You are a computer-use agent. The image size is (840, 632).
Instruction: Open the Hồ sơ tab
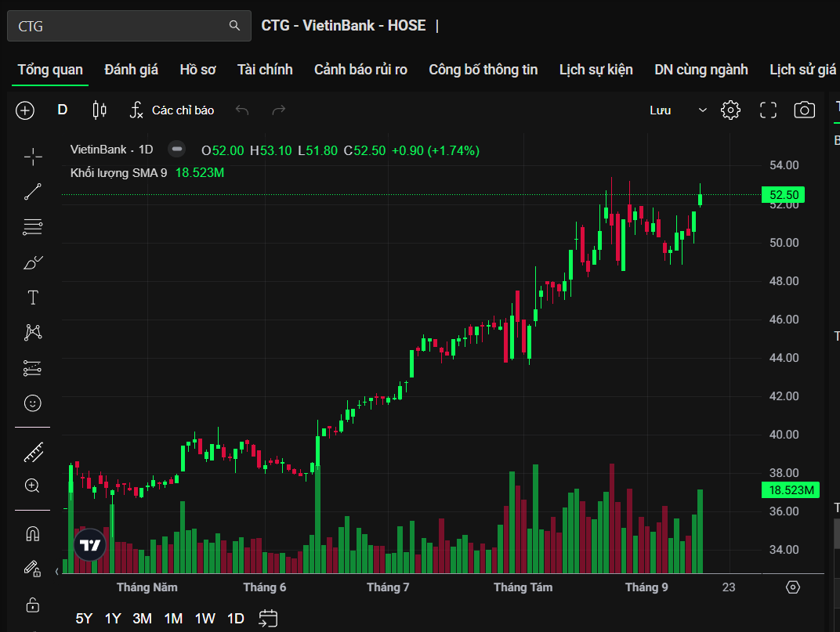[x=197, y=70]
